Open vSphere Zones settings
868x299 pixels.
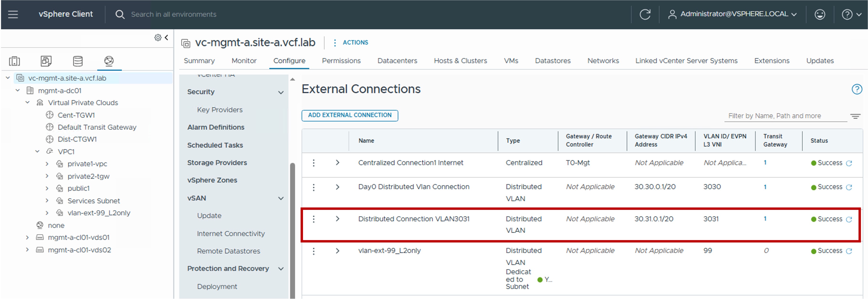(x=212, y=181)
